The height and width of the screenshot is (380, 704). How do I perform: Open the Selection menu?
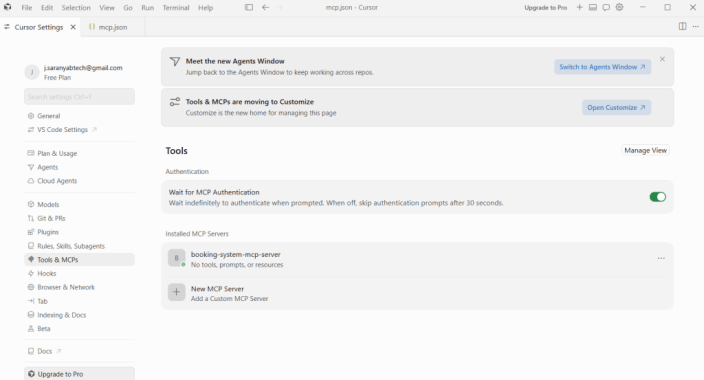pos(76,8)
